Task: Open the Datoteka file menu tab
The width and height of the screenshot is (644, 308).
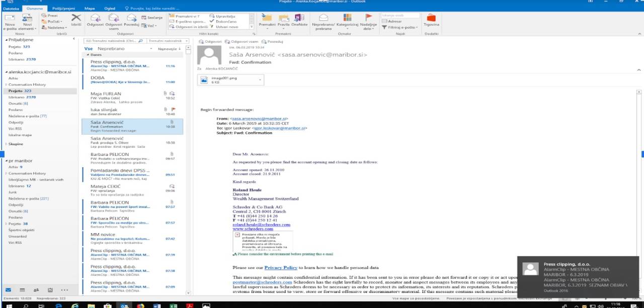Action: pos(11,9)
